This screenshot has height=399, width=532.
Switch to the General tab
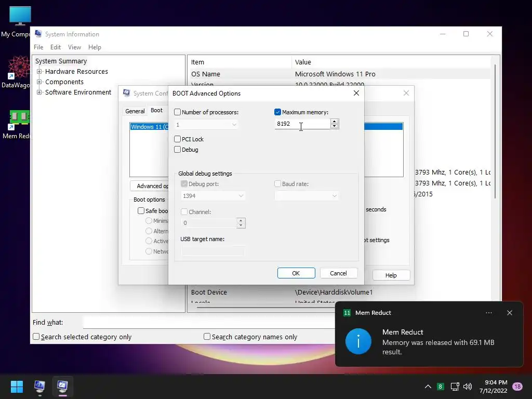coord(135,111)
